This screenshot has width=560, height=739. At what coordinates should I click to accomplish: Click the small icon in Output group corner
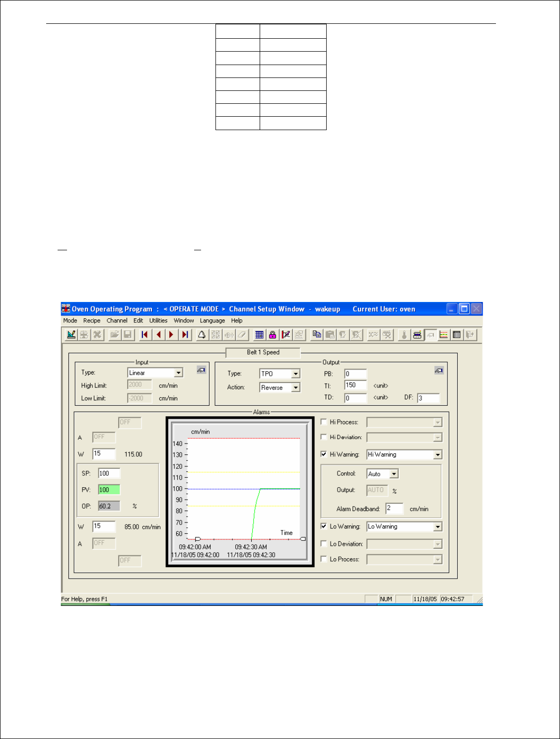click(439, 370)
